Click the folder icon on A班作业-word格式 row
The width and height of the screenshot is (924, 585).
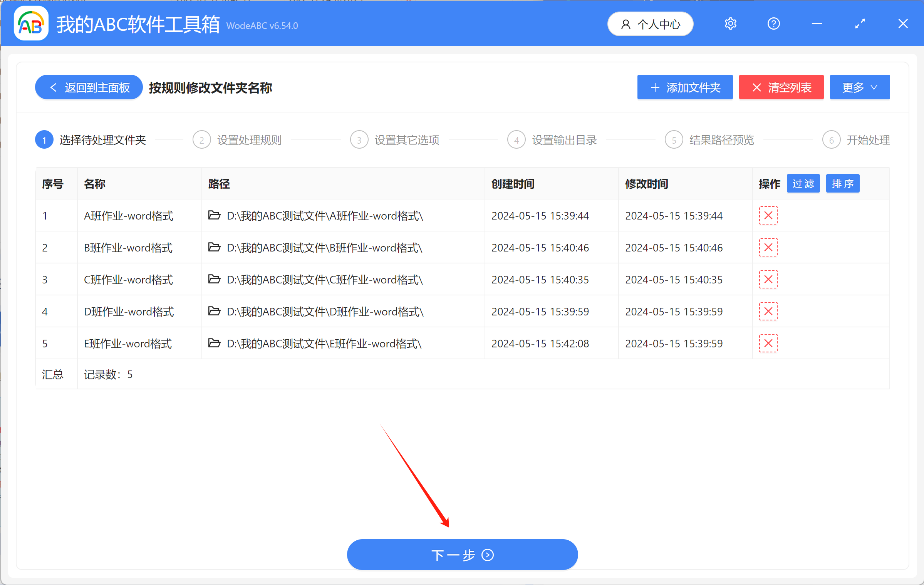pyautogui.click(x=214, y=215)
